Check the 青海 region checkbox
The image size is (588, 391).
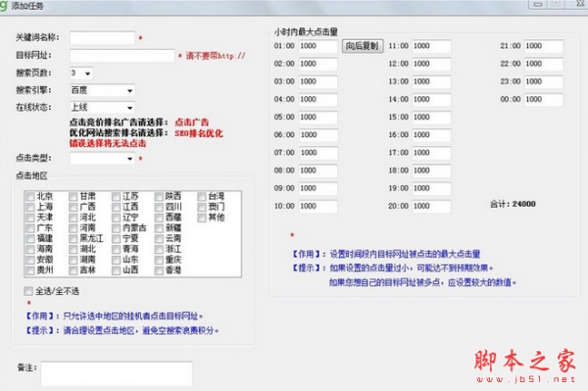(117, 249)
